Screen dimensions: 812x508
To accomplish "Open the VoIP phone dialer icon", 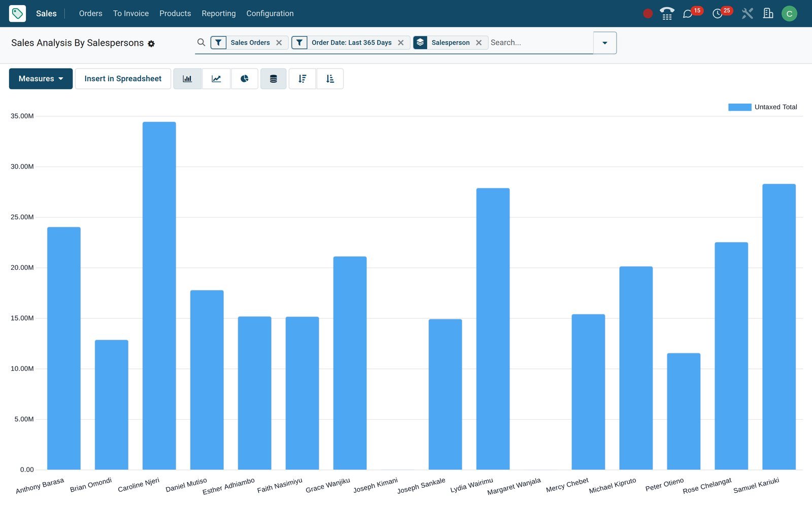I will point(667,14).
